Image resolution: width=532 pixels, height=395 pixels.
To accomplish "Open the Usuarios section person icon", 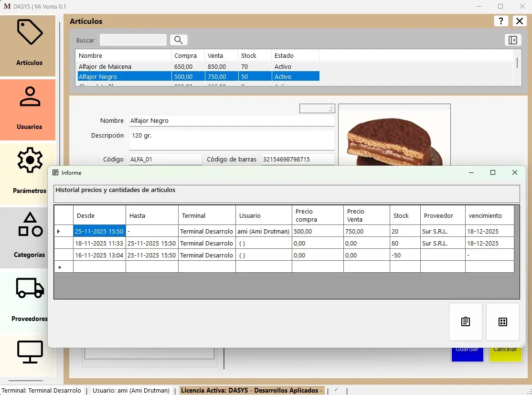I will 30,97.
